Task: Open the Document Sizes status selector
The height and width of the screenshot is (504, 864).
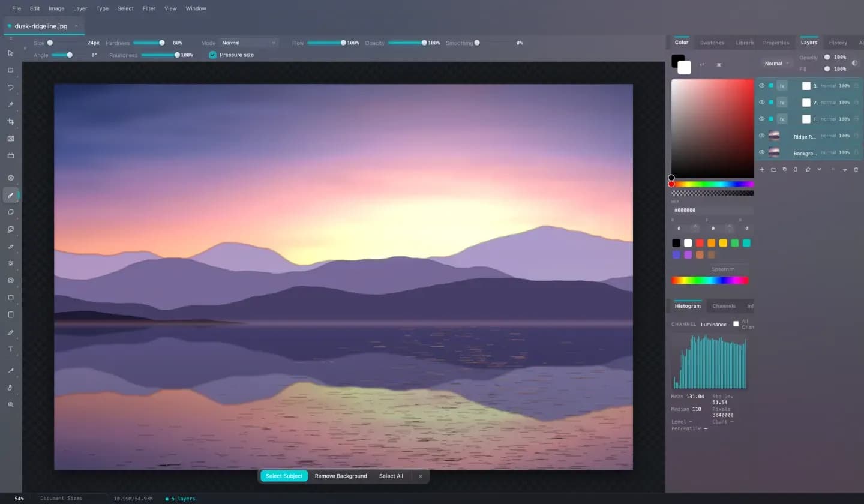Action: coord(72,499)
